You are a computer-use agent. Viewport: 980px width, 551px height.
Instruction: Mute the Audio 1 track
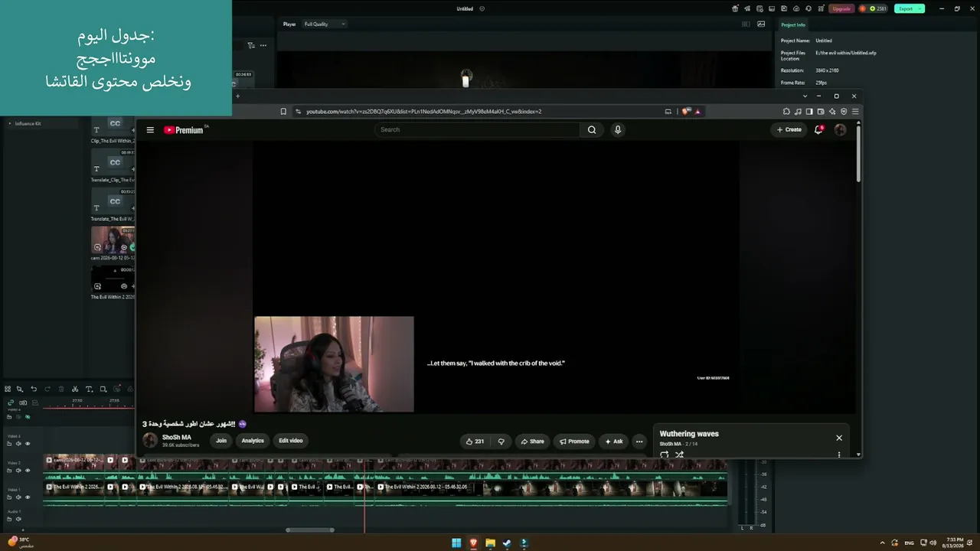(x=18, y=519)
